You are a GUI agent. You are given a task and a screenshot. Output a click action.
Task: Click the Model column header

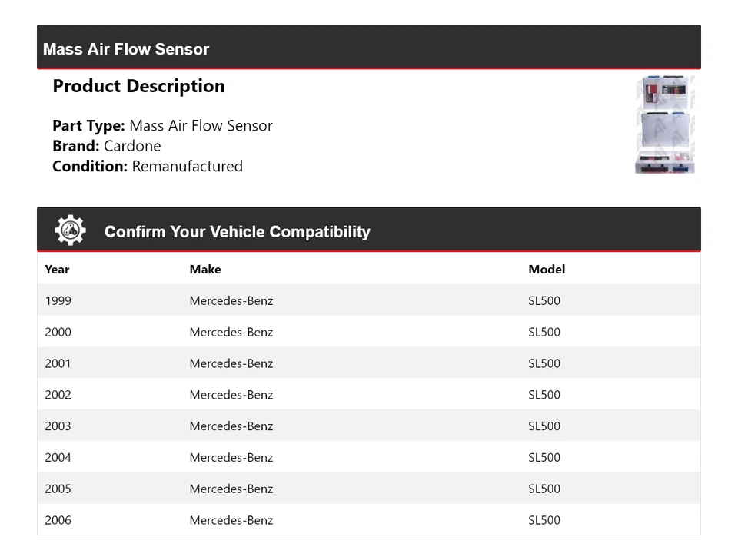pyautogui.click(x=547, y=270)
